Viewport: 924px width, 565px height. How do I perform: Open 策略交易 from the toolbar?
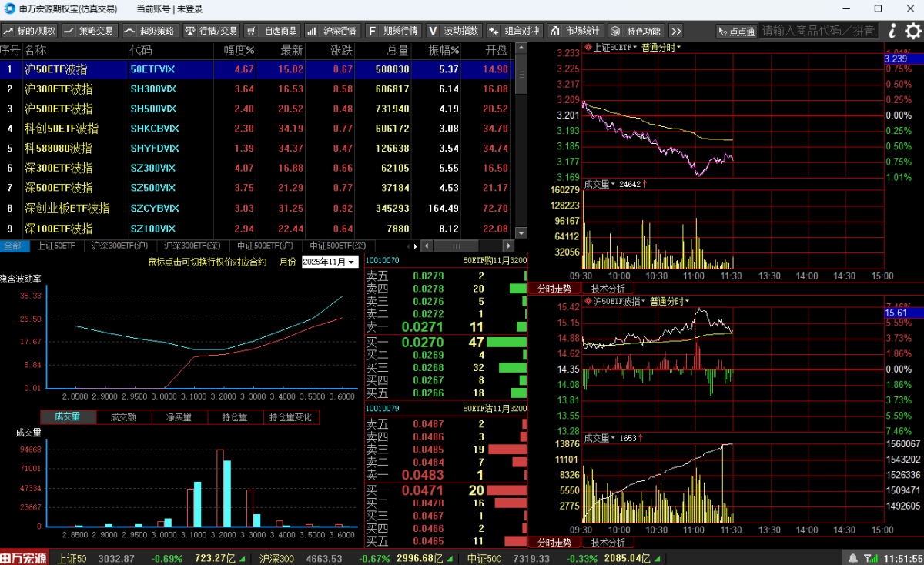[x=89, y=31]
